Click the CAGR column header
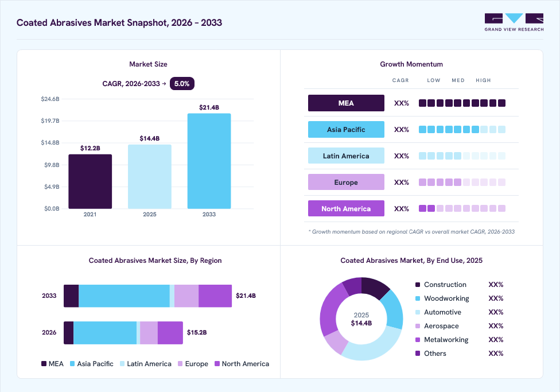560x392 pixels. [x=400, y=80]
